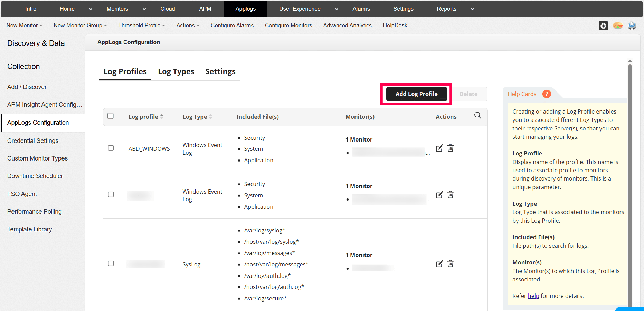
Task: Click the pie chart icon near top right
Action: coord(618,26)
